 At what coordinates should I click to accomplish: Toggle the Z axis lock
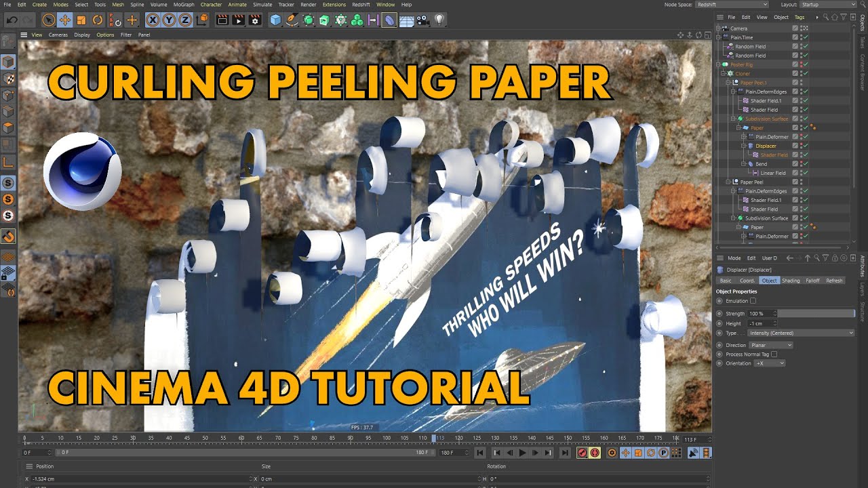click(x=186, y=20)
